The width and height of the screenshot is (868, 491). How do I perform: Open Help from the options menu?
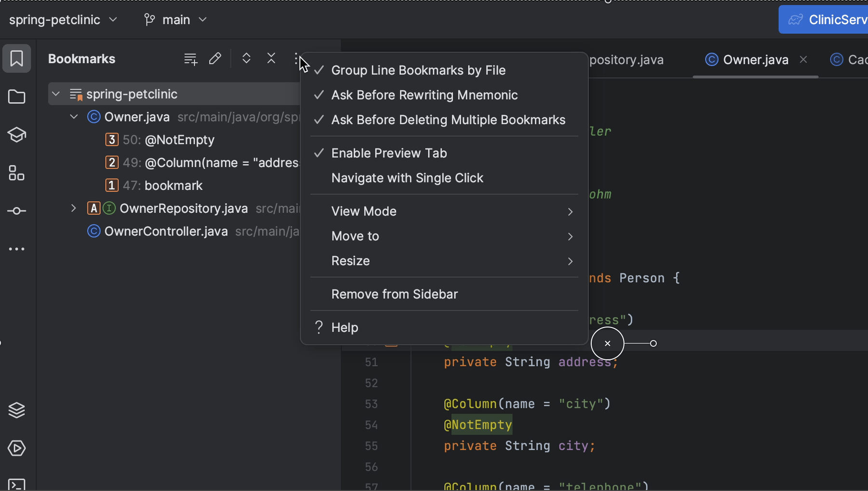(344, 327)
